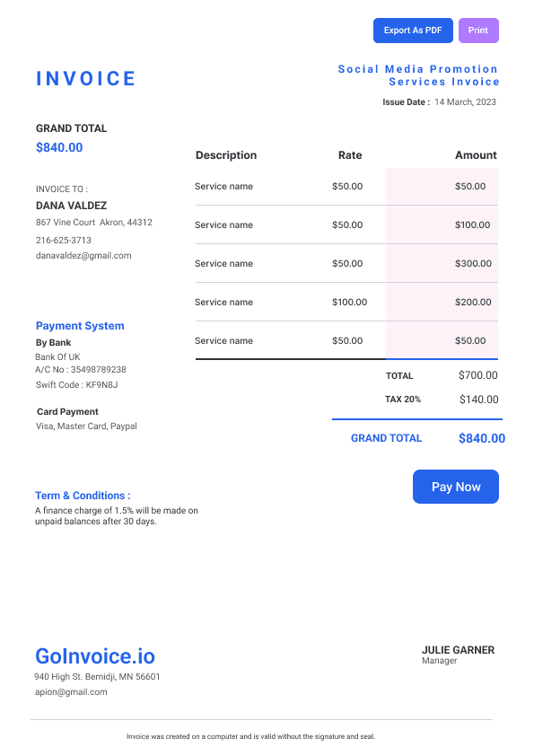The height and width of the screenshot is (756, 534).
Task: Click the customer name DANA VALDEZ
Action: pyautogui.click(x=71, y=206)
